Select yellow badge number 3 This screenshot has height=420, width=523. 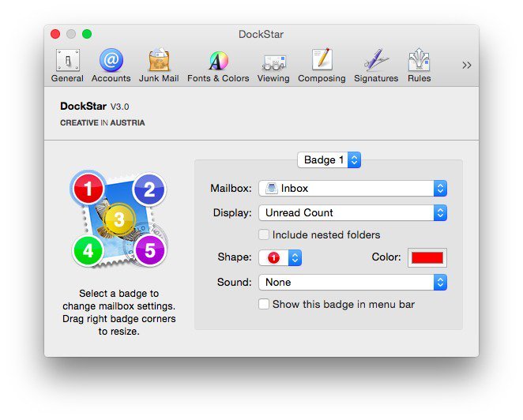119,219
